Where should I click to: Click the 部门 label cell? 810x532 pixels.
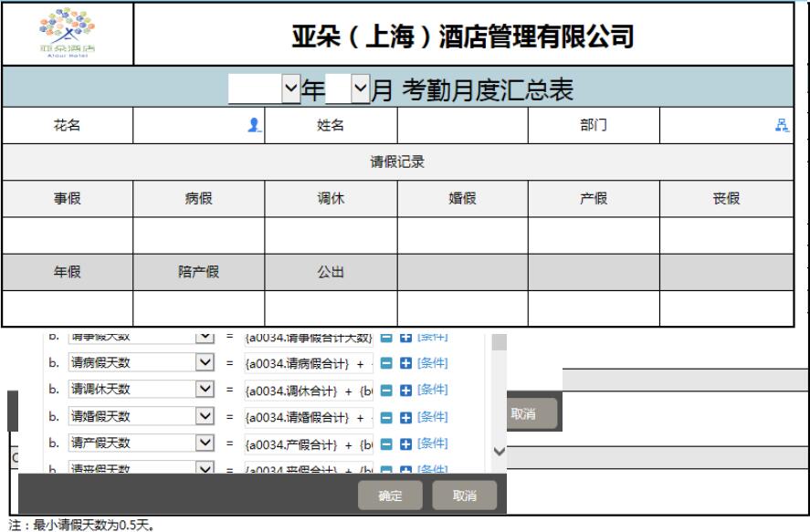pyautogui.click(x=594, y=125)
